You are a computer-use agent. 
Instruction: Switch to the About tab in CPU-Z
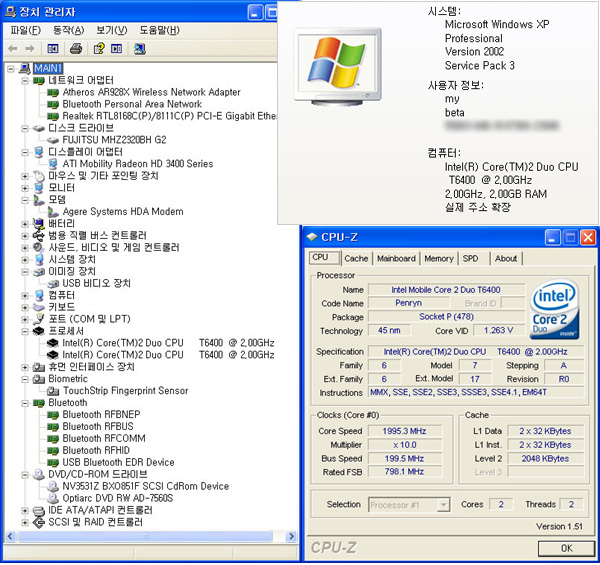pyautogui.click(x=506, y=259)
